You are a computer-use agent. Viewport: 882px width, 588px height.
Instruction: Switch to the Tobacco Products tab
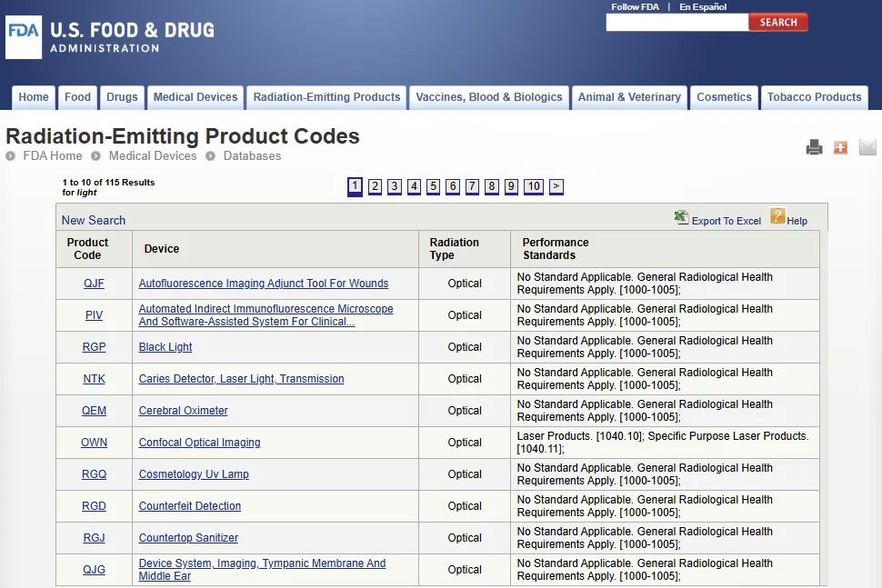814,97
